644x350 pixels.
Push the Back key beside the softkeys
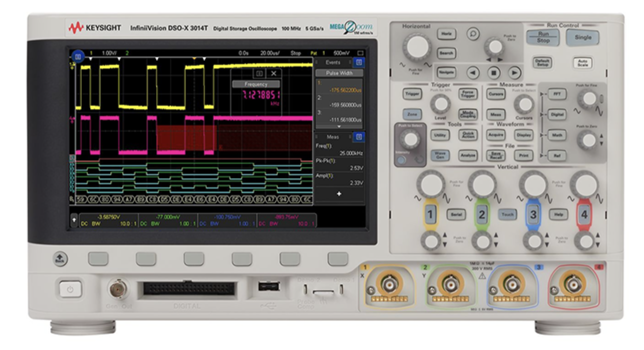click(60, 260)
